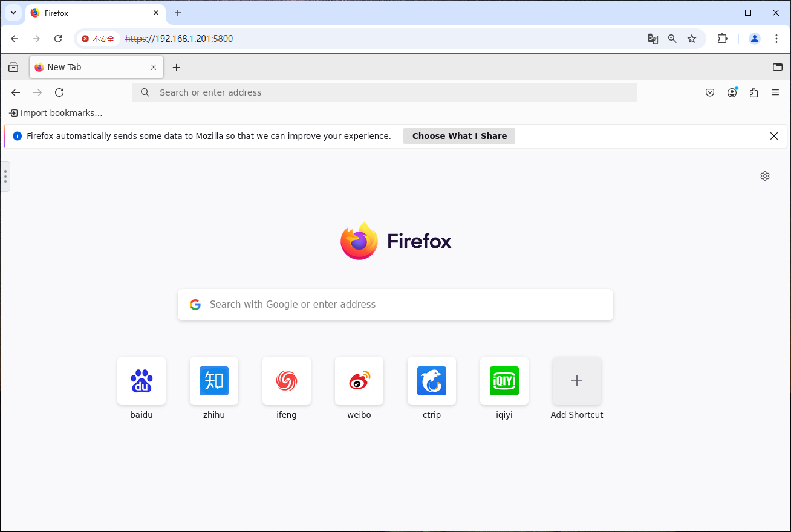Open Firefox extensions puzzle icon
The height and width of the screenshot is (532, 791).
click(x=754, y=92)
